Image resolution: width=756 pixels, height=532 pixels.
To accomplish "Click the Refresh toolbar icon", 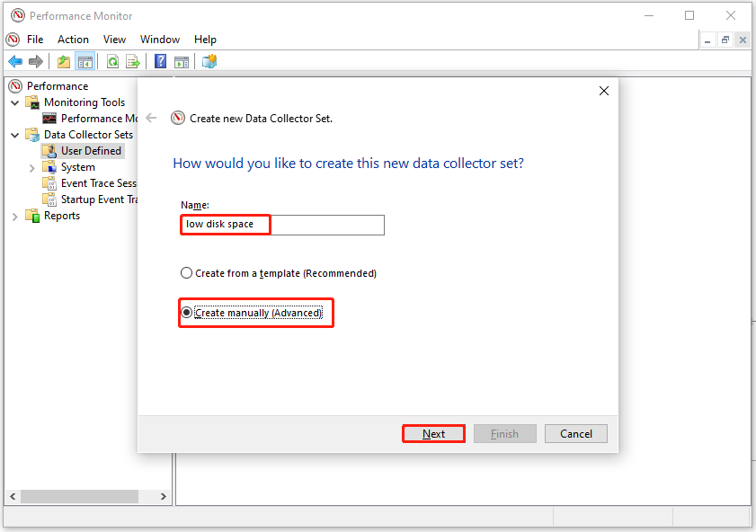I will pyautogui.click(x=112, y=61).
